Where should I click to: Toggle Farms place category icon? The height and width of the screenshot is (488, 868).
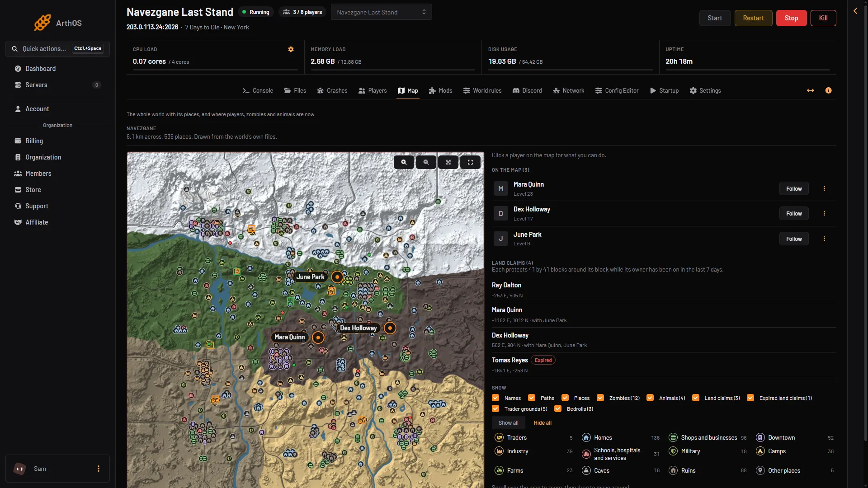[499, 470]
